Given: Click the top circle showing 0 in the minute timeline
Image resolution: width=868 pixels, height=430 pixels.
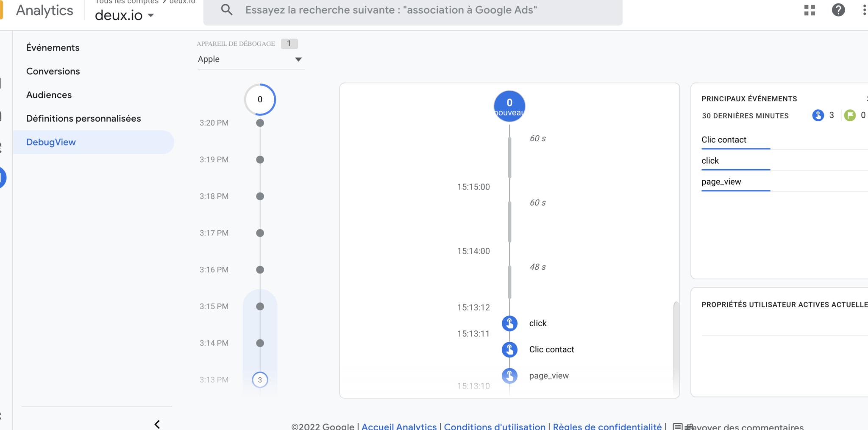Looking at the screenshot, I should pos(260,99).
